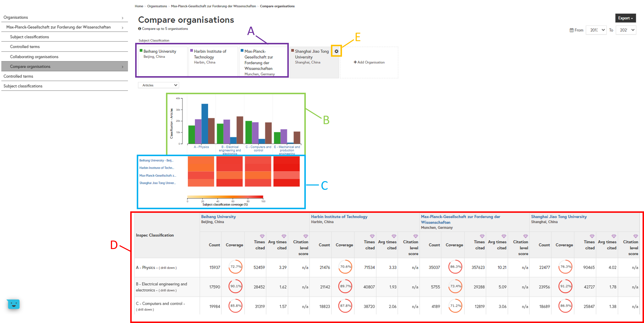Open the From year dropdown
The height and width of the screenshot is (323, 644).
pyautogui.click(x=596, y=30)
